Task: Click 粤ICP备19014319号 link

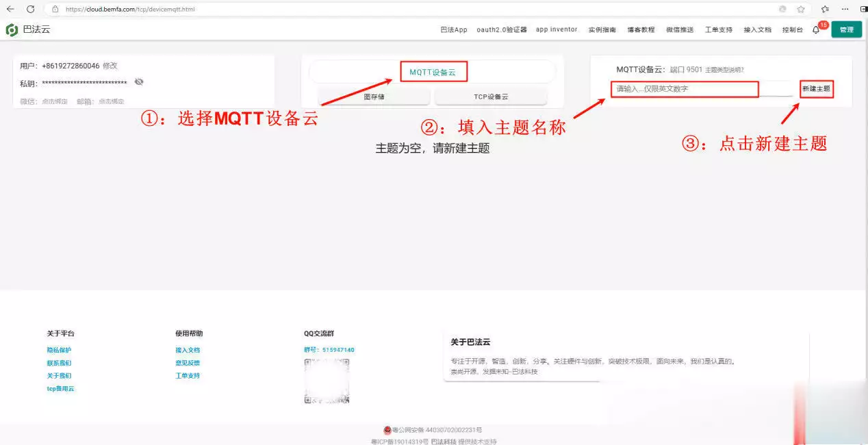Action: [400, 442]
